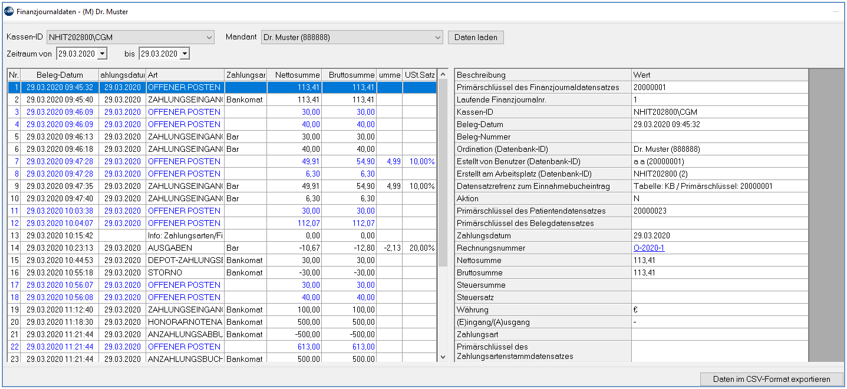
Task: Click 'Datensatzrefrenz zum Einnahmebucheintrag' row
Action: click(x=631, y=186)
